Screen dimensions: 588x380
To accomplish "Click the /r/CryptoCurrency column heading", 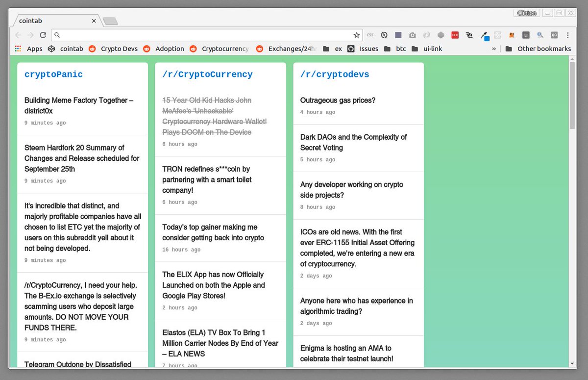I will pyautogui.click(x=207, y=75).
